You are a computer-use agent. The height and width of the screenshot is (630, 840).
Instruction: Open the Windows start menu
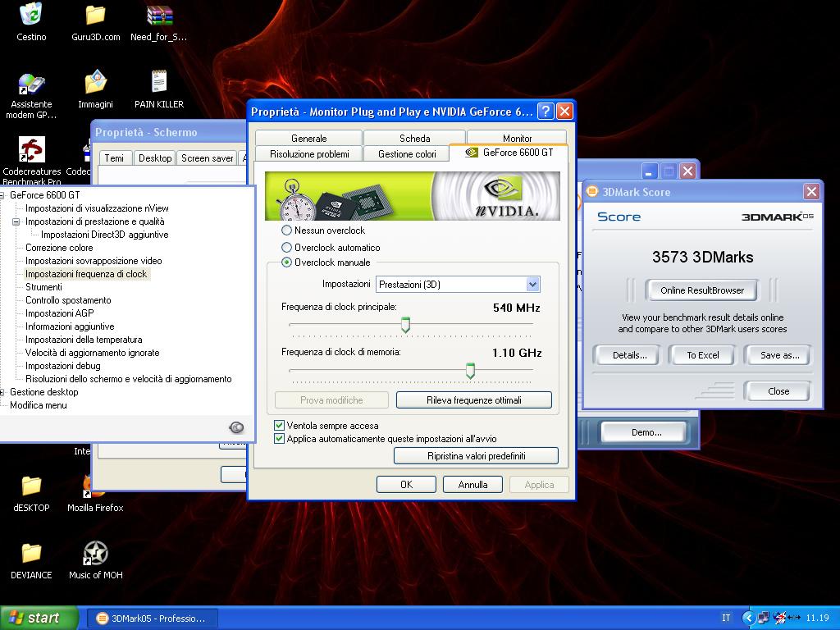[x=38, y=618]
